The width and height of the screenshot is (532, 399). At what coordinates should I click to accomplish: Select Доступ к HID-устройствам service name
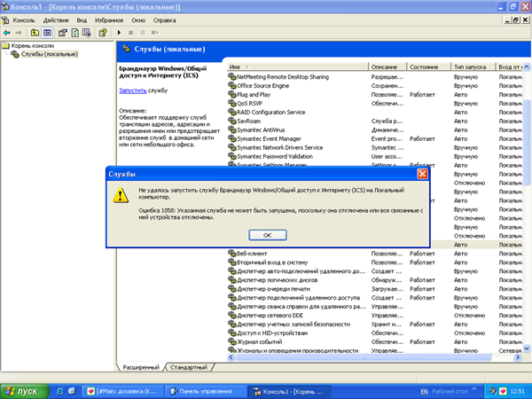[x=272, y=332]
